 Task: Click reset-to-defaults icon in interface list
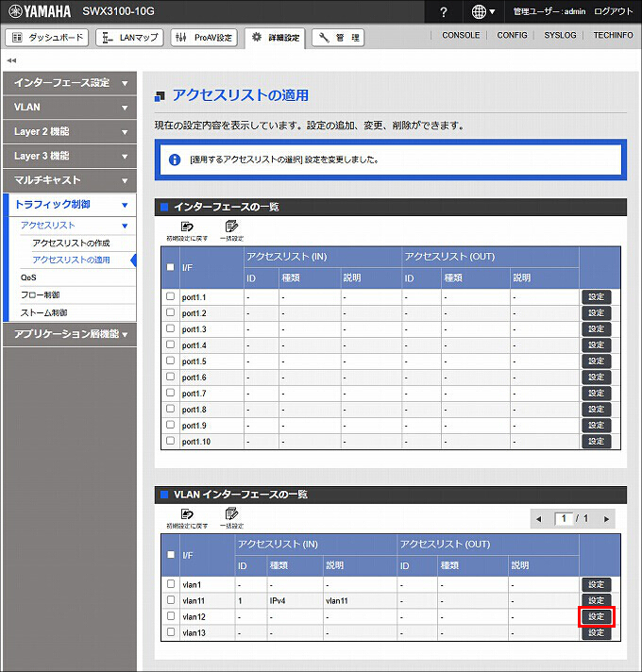(186, 228)
